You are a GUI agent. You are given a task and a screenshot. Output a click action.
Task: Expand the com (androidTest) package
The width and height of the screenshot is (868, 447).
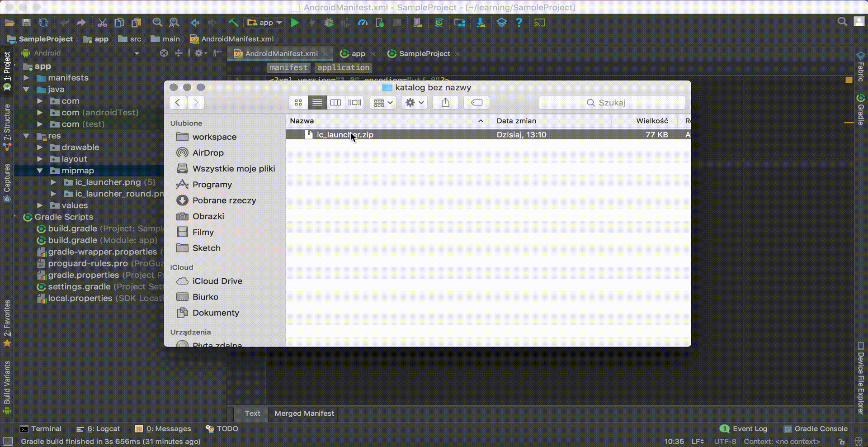(40, 113)
